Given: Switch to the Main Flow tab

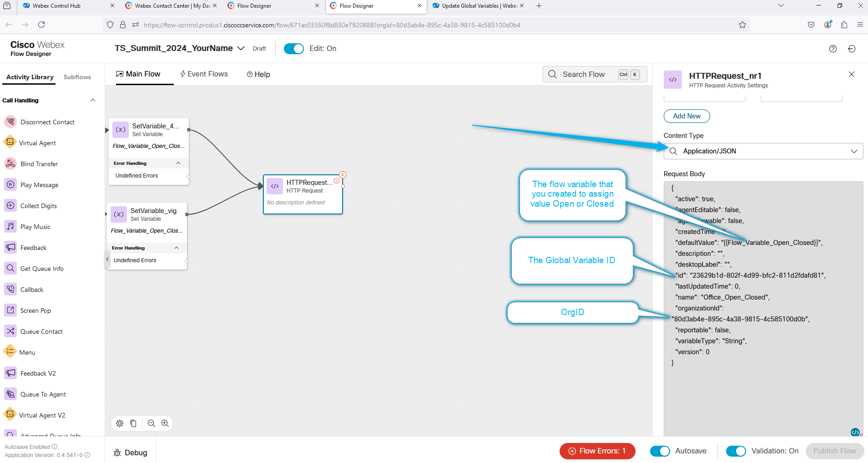Looking at the screenshot, I should pyautogui.click(x=138, y=74).
